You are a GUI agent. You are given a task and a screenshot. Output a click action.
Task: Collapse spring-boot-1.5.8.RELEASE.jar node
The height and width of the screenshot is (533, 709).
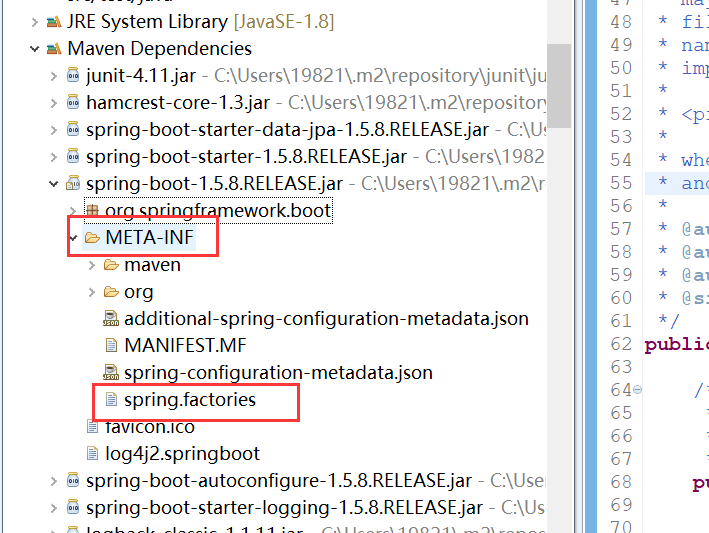tap(54, 184)
